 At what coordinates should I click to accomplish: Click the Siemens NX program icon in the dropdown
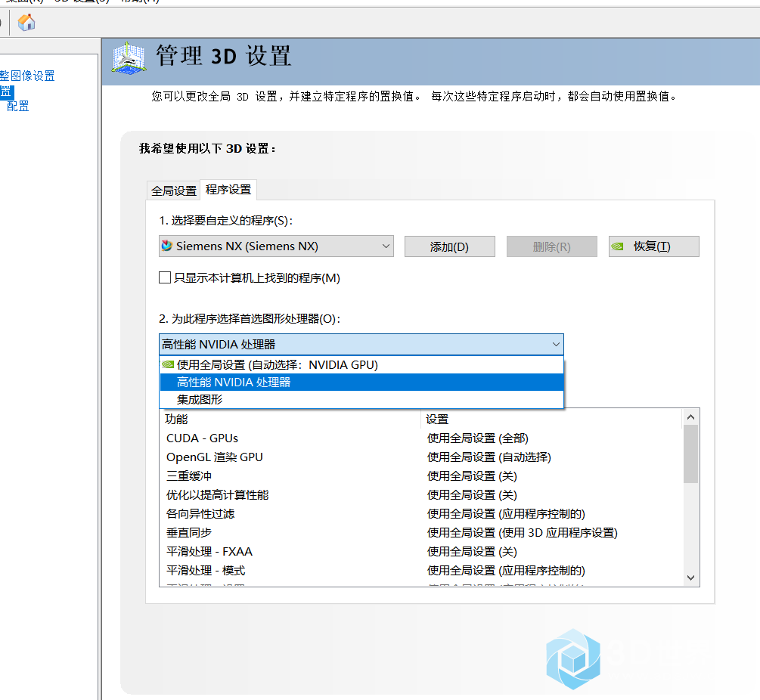pos(166,246)
